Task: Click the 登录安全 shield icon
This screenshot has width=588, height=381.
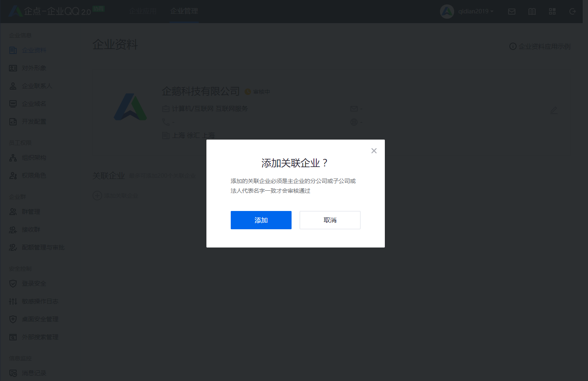Action: coord(13,284)
